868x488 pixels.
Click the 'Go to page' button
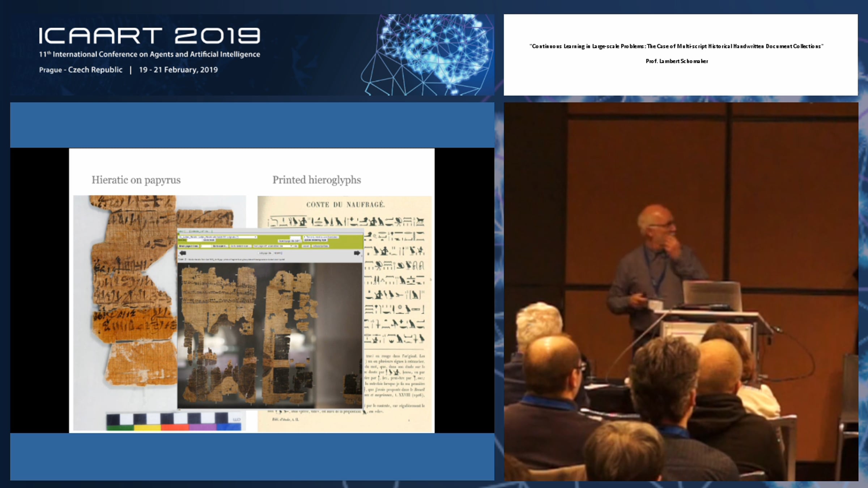click(220, 246)
